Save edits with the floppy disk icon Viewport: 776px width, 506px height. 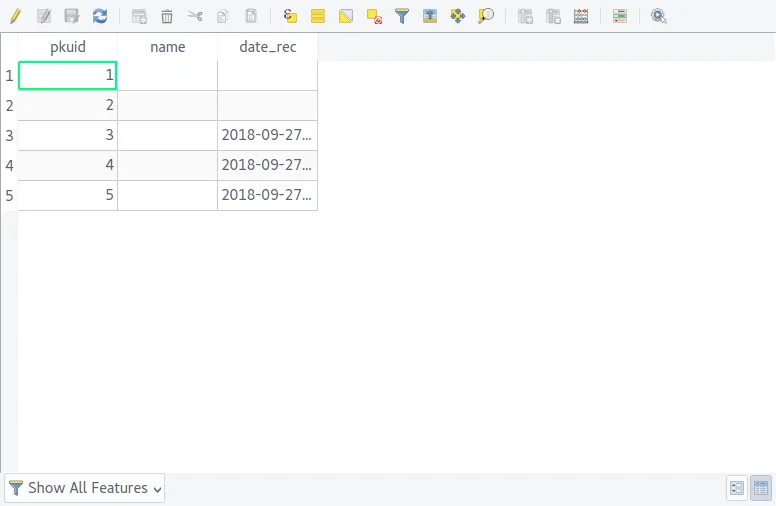click(x=72, y=16)
